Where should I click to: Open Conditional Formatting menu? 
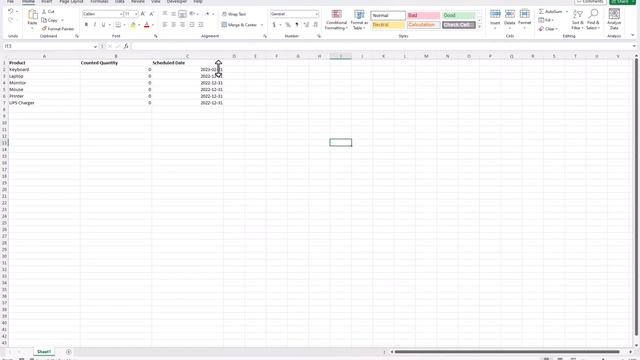(336, 20)
